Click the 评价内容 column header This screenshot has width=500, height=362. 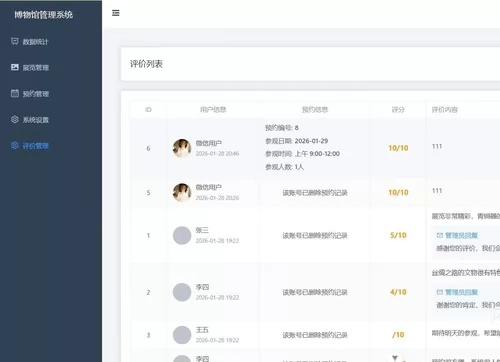pyautogui.click(x=445, y=109)
